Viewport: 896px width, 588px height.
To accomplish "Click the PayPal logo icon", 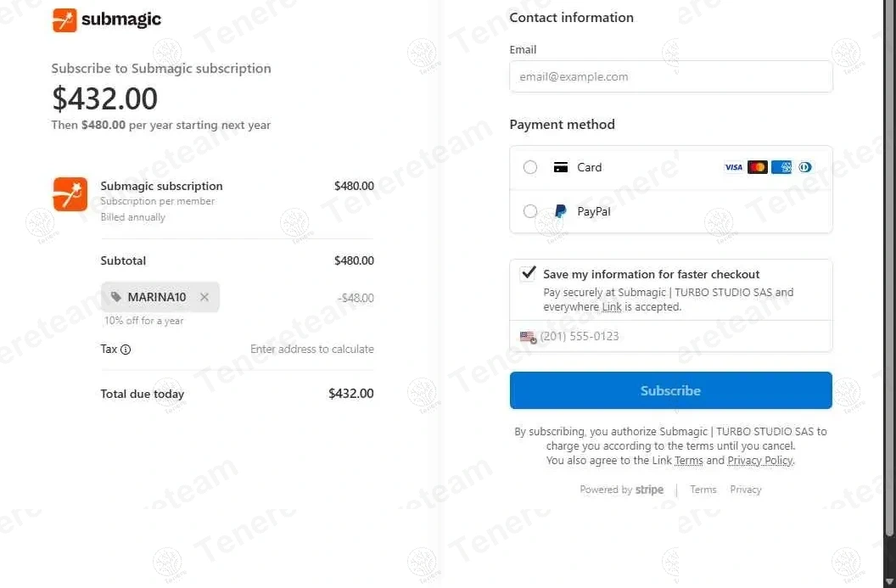I will 560,211.
